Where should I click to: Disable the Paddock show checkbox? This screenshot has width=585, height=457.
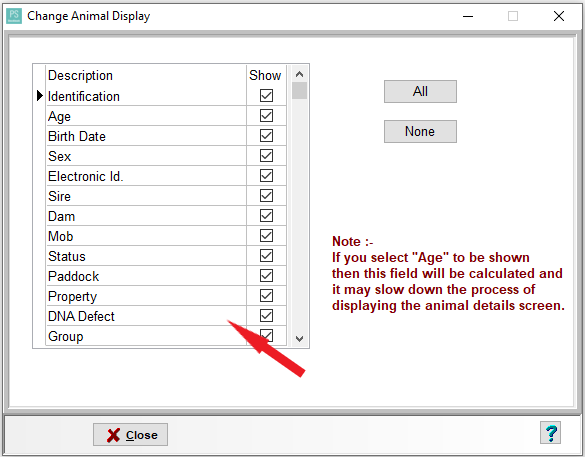(266, 276)
